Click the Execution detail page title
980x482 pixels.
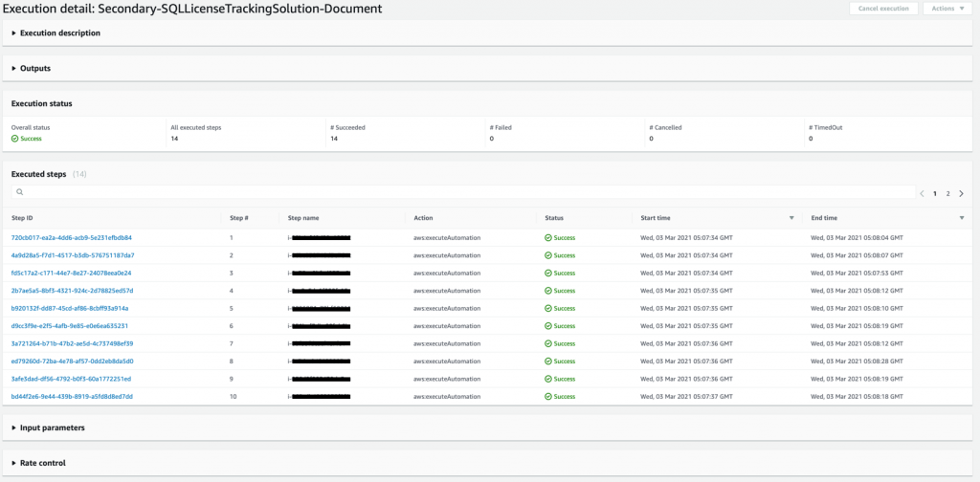tap(192, 9)
